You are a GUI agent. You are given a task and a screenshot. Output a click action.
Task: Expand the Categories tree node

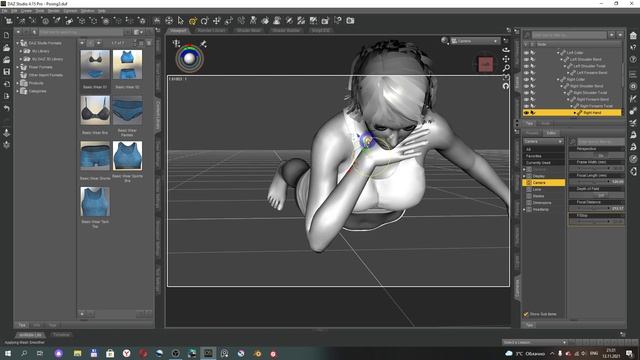(x=18, y=91)
